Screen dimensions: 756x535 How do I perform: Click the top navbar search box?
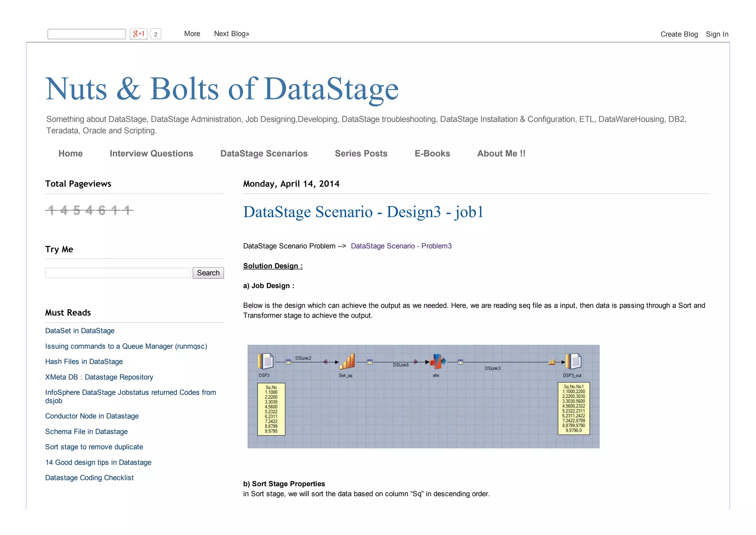pos(87,34)
